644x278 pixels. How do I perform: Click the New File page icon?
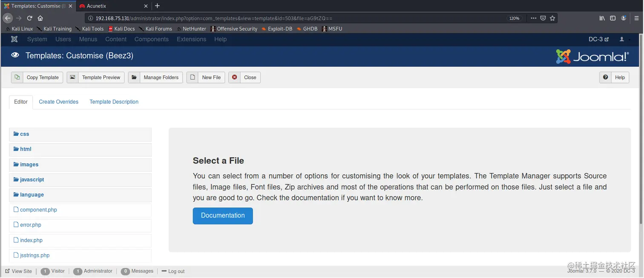tap(193, 77)
